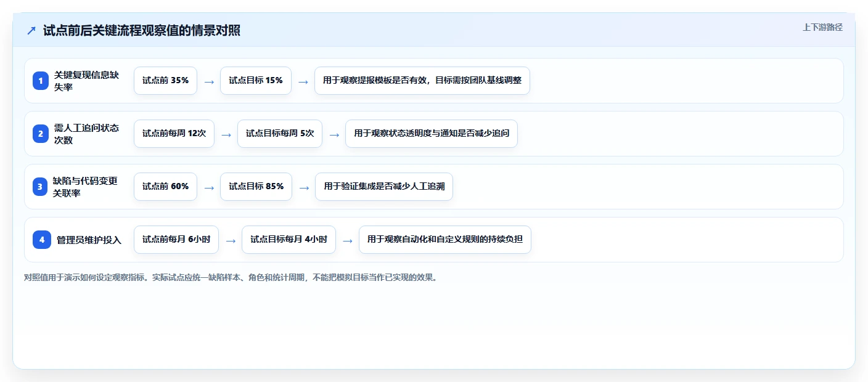Select the 试点目标 15% chip
This screenshot has width=868, height=382.
255,81
